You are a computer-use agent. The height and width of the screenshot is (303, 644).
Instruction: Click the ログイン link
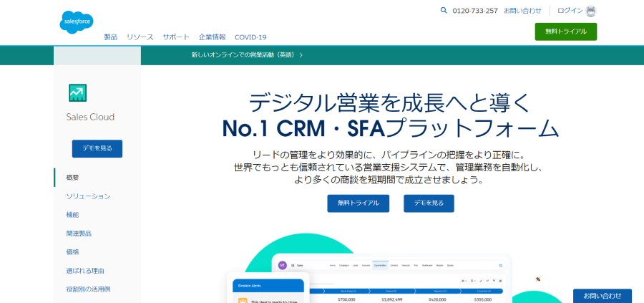pos(570,11)
